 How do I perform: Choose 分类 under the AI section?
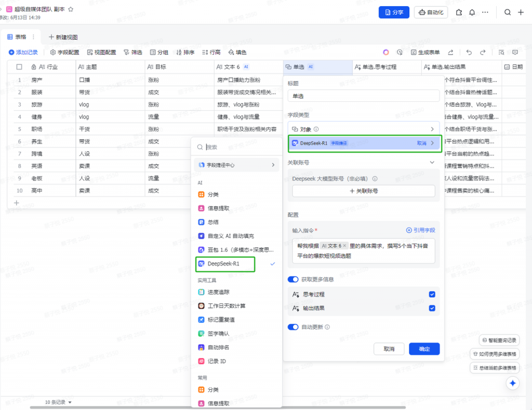208,194
